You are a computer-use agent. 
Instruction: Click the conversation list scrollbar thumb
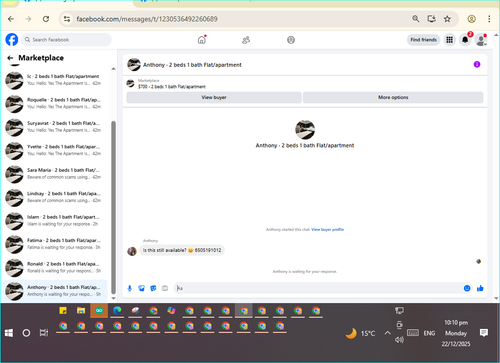coord(113,207)
